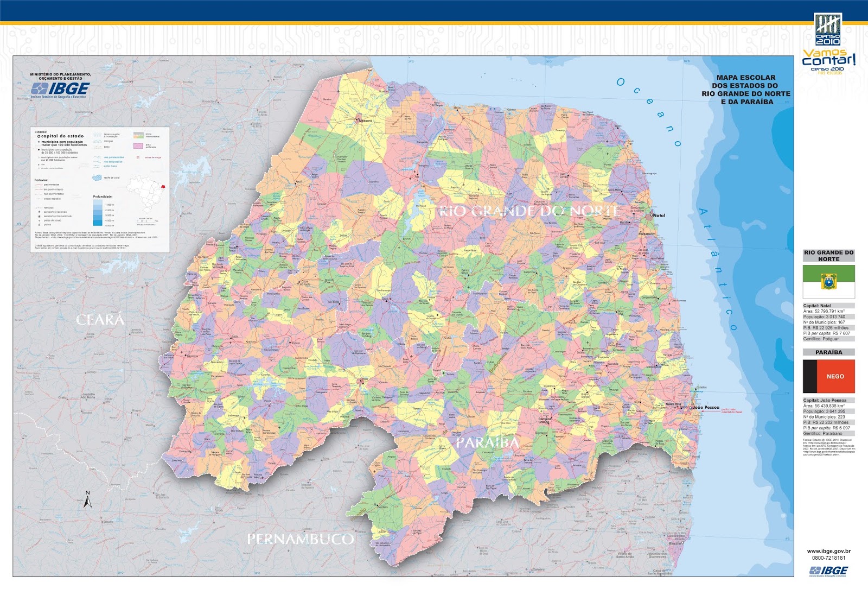The width and height of the screenshot is (868, 608).
Task: Select the aeroportos internacionais legend symbol
Action: click(x=39, y=216)
